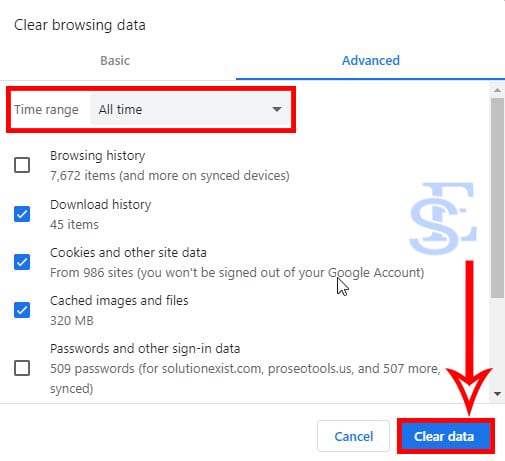Switch to the Basic tab
The height and width of the screenshot is (461, 505).
point(115,61)
